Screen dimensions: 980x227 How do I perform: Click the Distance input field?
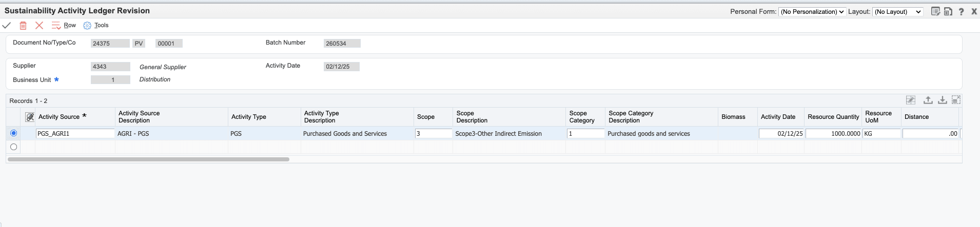point(930,133)
